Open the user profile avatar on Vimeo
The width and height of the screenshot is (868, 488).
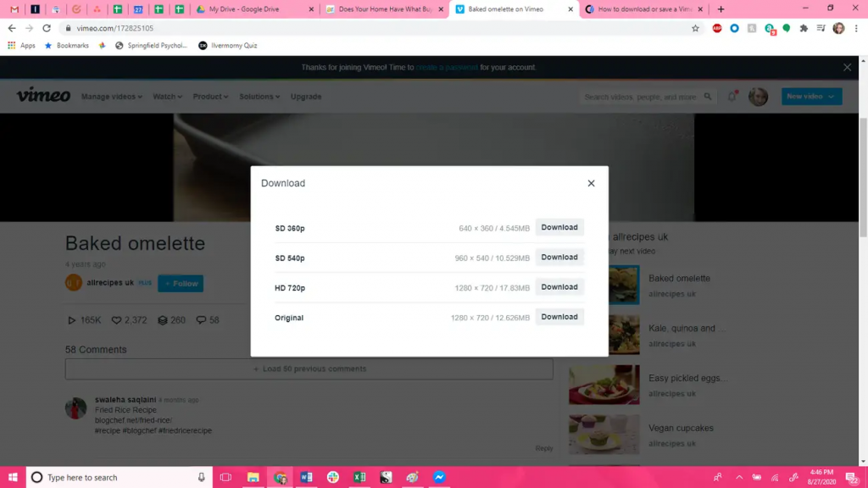coord(758,97)
